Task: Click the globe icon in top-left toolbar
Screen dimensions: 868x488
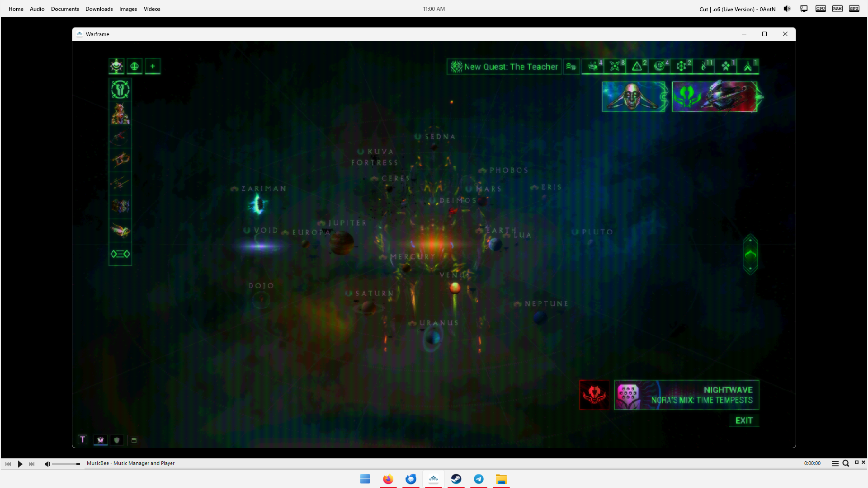Action: [x=134, y=66]
